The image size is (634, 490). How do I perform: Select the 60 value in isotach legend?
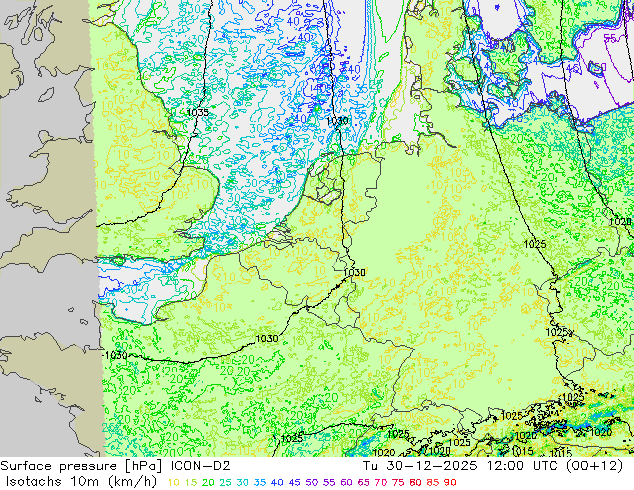(x=346, y=483)
